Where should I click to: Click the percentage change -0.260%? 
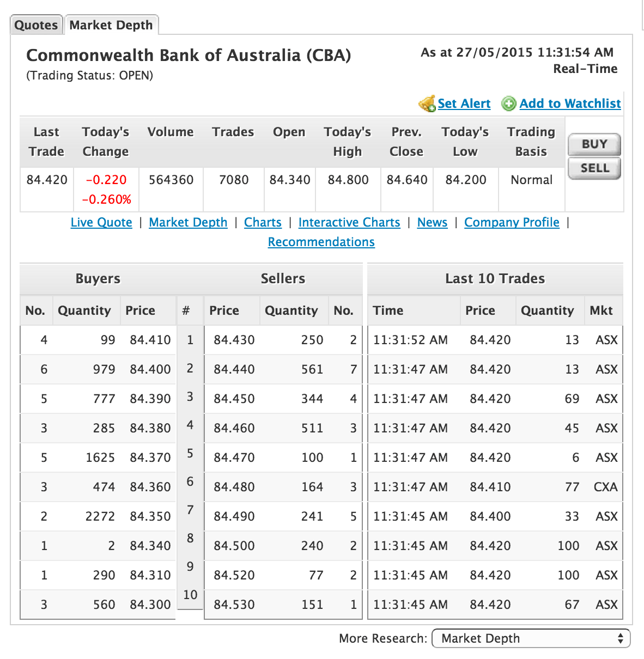[x=106, y=199]
